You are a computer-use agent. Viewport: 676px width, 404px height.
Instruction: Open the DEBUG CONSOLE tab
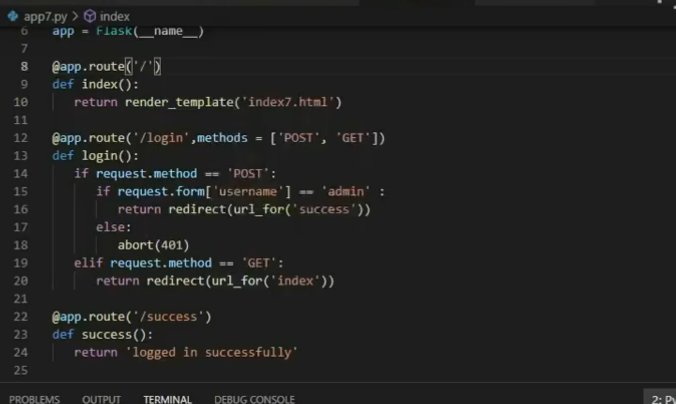tap(254, 399)
